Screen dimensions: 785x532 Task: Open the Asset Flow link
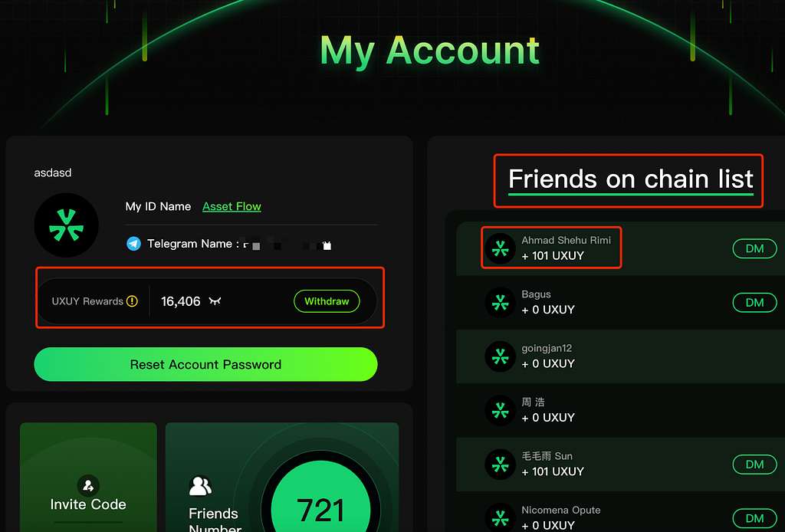coord(232,206)
